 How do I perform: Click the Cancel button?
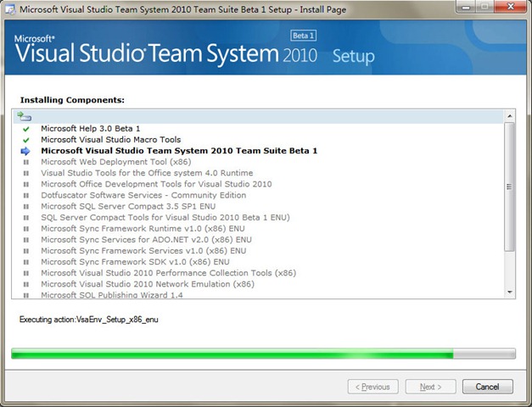click(488, 387)
